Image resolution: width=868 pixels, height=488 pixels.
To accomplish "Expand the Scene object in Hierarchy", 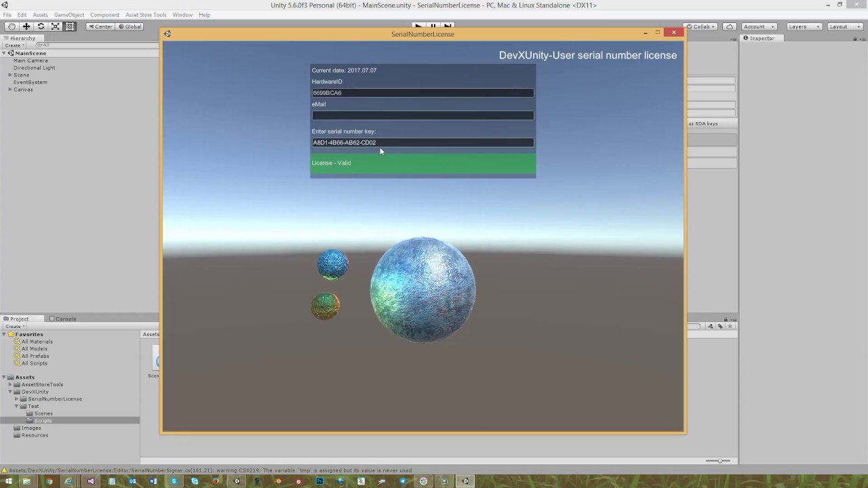I will (10, 75).
